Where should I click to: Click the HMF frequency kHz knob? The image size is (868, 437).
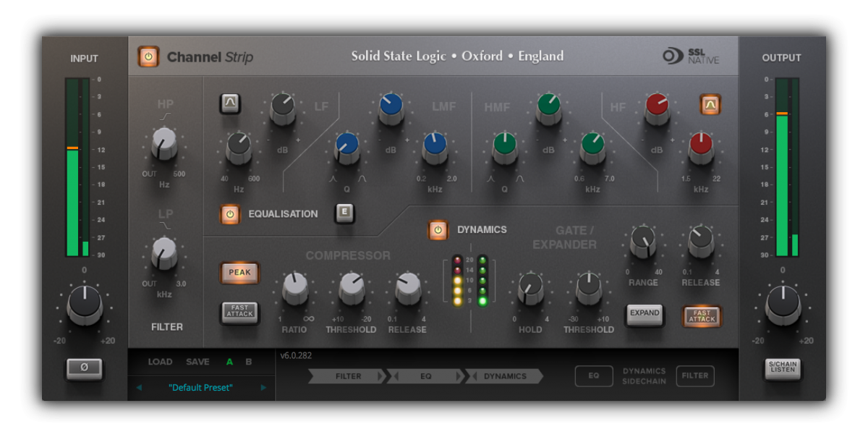pos(593,148)
